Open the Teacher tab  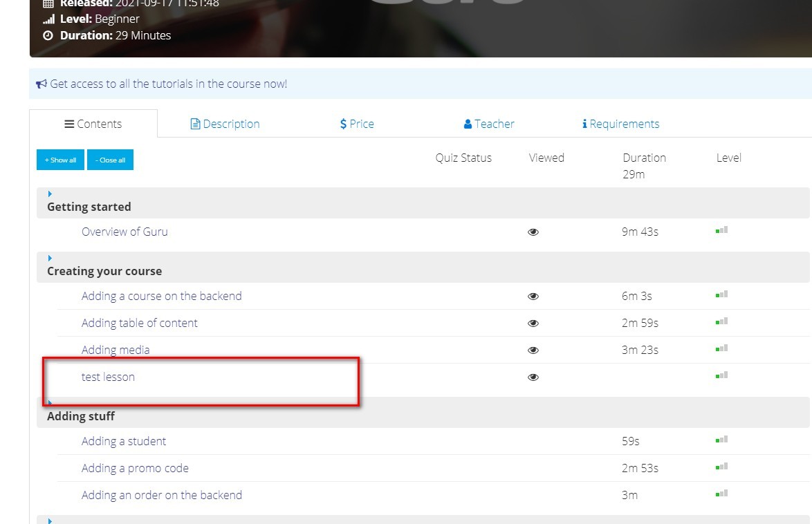[x=489, y=124]
